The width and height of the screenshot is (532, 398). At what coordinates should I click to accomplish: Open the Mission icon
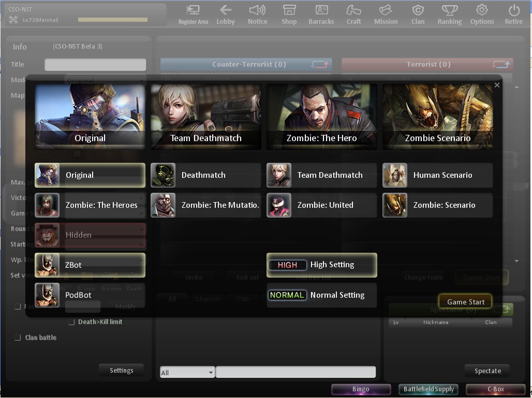[386, 14]
